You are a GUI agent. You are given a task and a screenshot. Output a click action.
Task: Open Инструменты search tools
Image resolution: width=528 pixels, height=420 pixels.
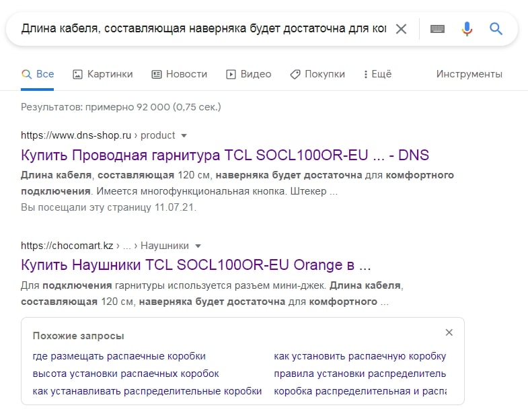[469, 74]
